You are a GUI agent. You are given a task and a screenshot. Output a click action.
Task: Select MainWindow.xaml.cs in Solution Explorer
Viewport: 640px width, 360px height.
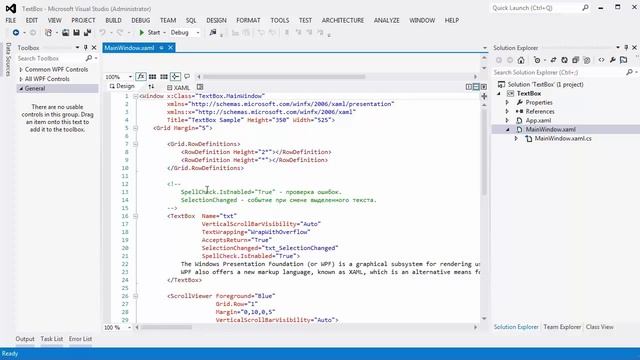563,138
